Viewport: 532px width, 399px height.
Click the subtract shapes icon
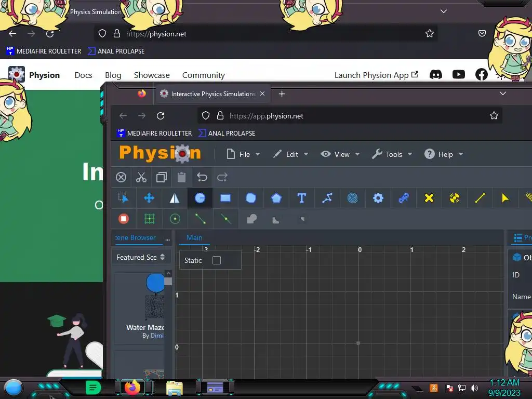[x=276, y=220]
